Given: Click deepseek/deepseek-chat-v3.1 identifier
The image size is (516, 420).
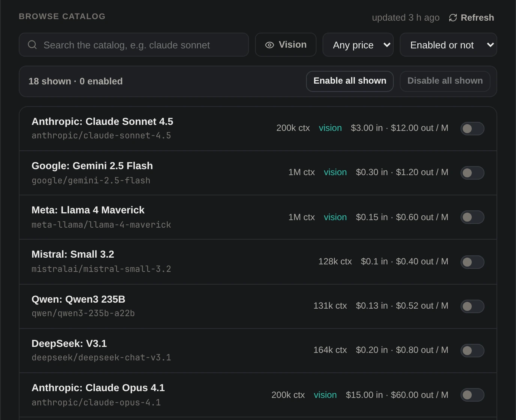Looking at the screenshot, I should [101, 357].
